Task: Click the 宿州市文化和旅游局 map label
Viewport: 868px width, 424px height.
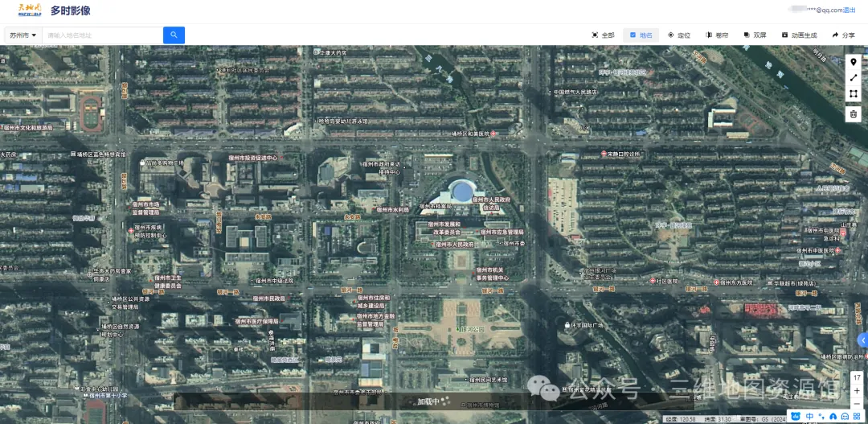Action: coord(27,127)
